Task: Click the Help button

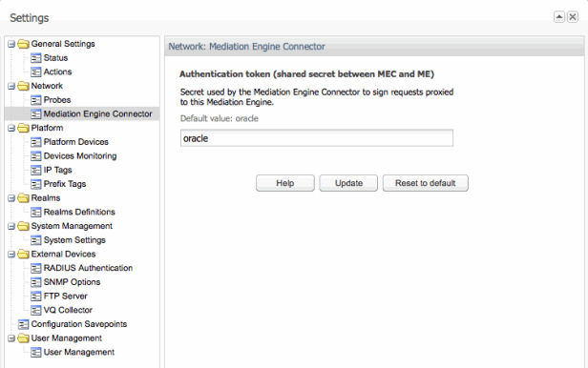Action: click(x=285, y=183)
